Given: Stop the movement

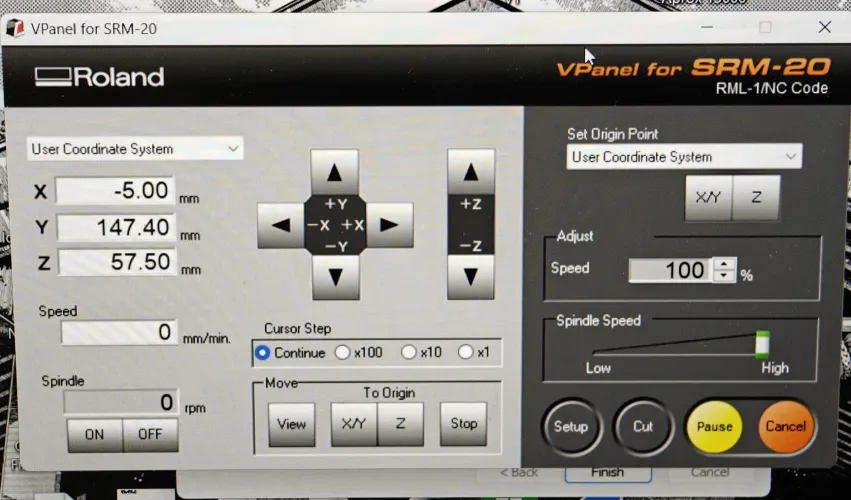Looking at the screenshot, I should 463,423.
